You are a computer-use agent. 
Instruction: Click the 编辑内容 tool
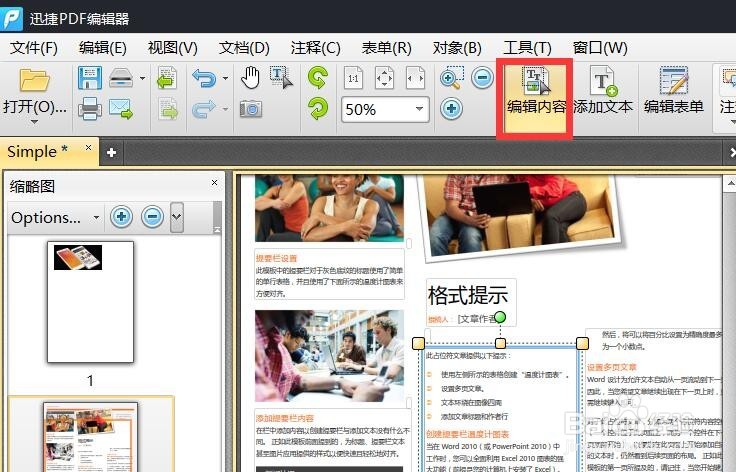tap(536, 98)
